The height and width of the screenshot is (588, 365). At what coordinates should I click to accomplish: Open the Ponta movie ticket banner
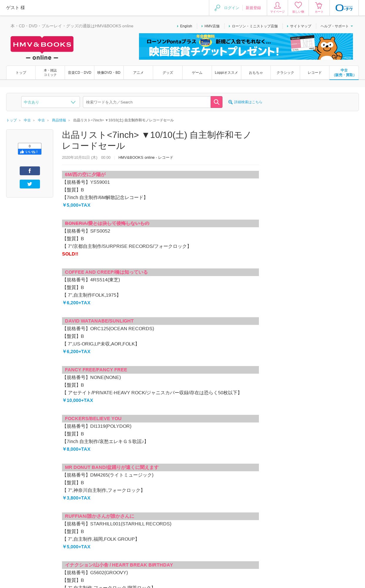(x=246, y=46)
